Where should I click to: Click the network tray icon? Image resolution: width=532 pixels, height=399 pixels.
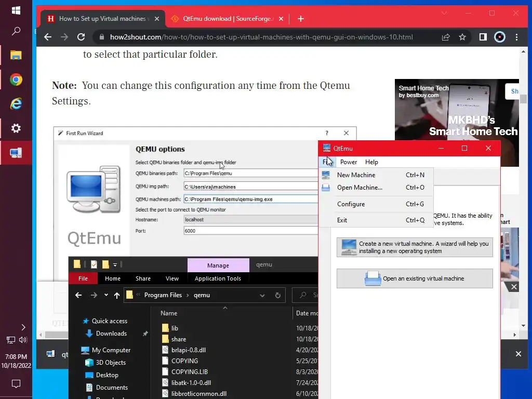tap(11, 340)
